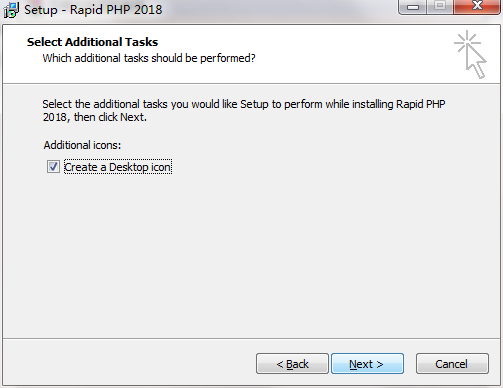The image size is (503, 388).
Task: Click the 'Select Additional Tasks' heading
Action: pyautogui.click(x=92, y=42)
